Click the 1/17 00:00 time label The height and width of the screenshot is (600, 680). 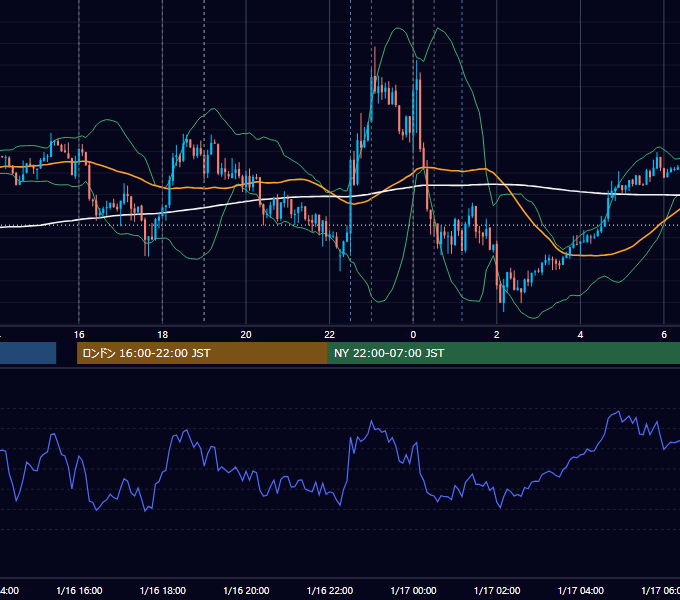[x=413, y=590]
